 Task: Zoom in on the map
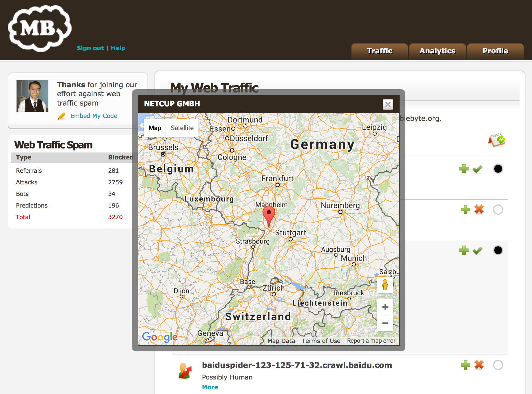[x=385, y=307]
